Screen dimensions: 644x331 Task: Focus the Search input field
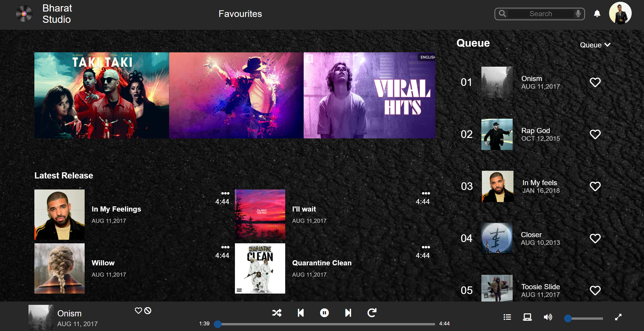click(x=541, y=14)
